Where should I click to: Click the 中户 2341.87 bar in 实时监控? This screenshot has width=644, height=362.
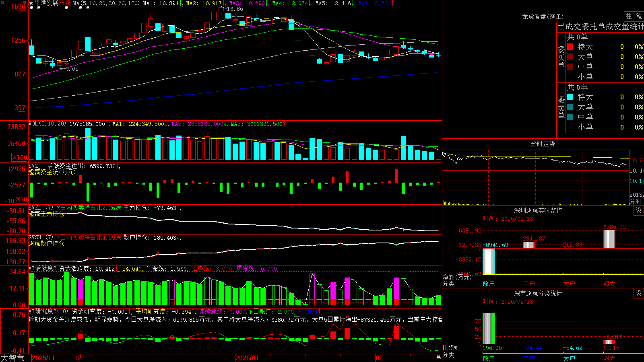pyautogui.click(x=529, y=245)
